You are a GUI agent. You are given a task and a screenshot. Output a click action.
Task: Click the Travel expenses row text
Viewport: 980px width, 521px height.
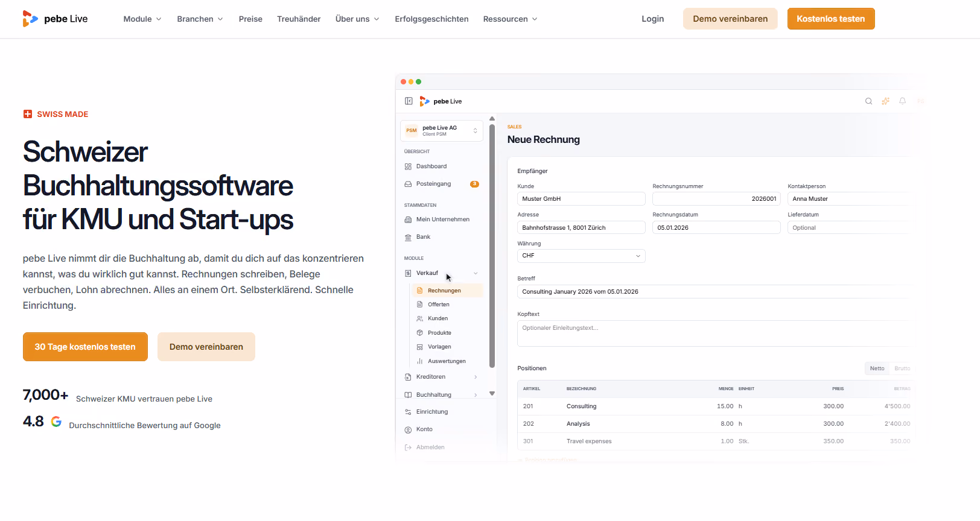click(589, 441)
